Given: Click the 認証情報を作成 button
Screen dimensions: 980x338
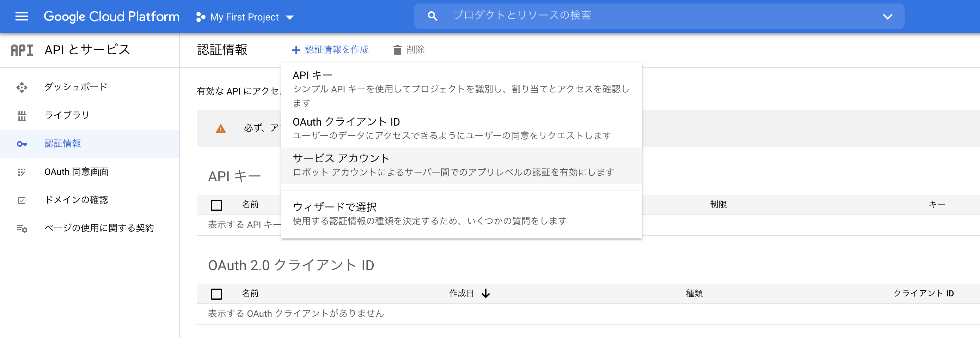Looking at the screenshot, I should [331, 49].
